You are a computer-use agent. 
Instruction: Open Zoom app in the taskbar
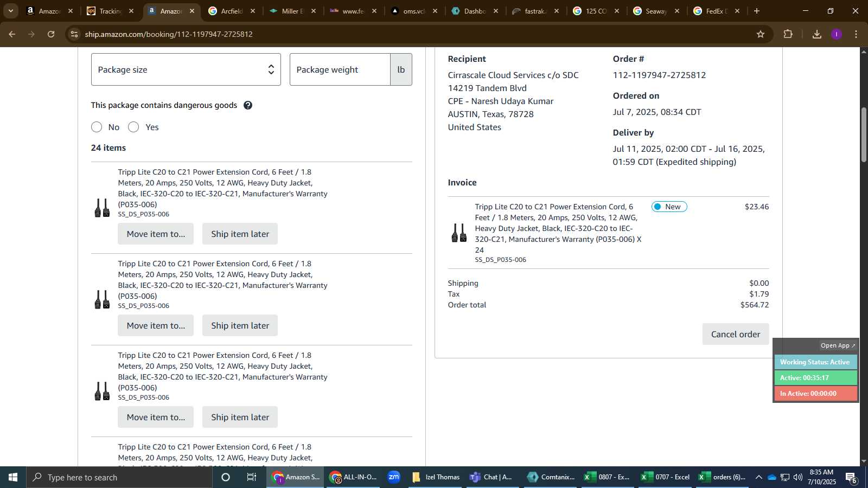coord(394,477)
